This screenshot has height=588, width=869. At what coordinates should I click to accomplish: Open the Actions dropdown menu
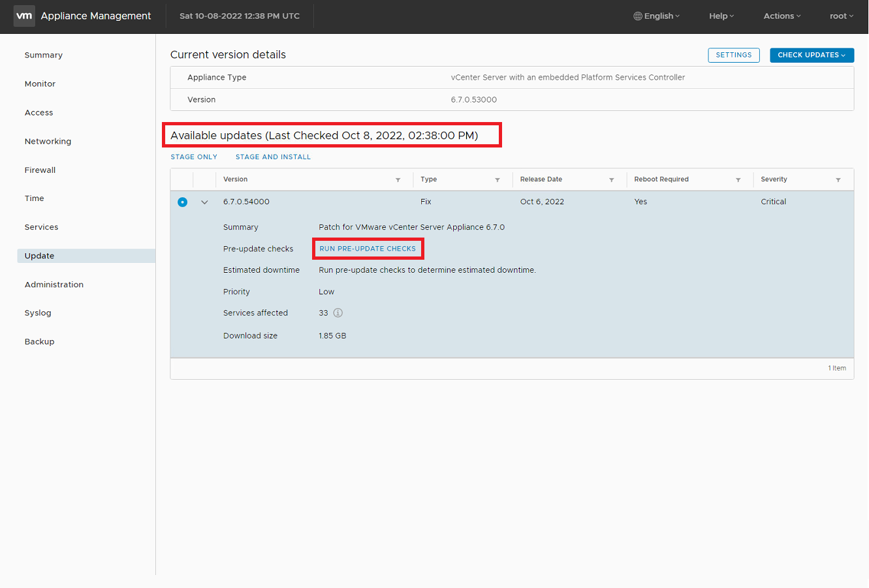782,16
